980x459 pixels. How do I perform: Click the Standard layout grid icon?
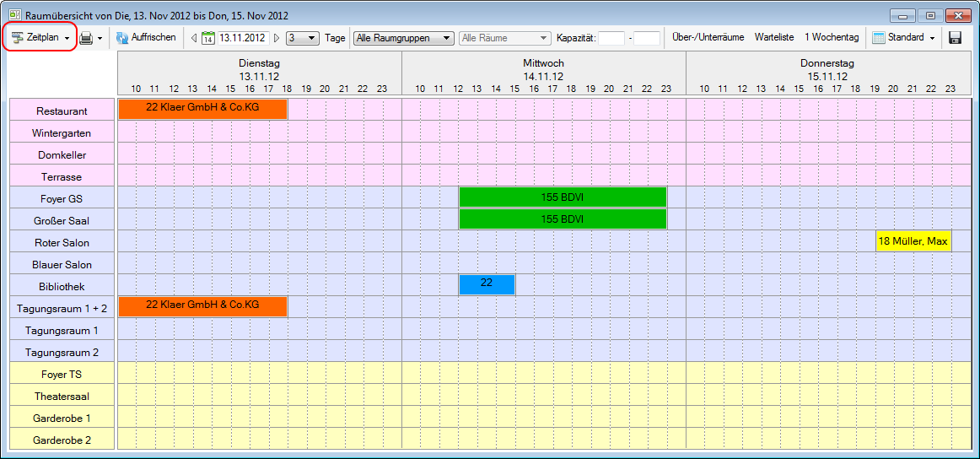pyautogui.click(x=878, y=38)
